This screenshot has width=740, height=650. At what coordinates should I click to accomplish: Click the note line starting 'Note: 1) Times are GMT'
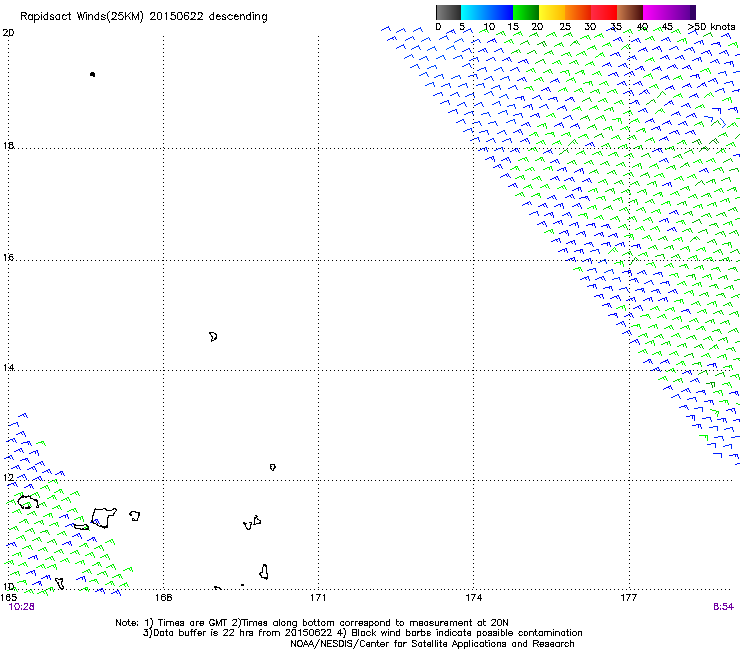tap(311, 623)
